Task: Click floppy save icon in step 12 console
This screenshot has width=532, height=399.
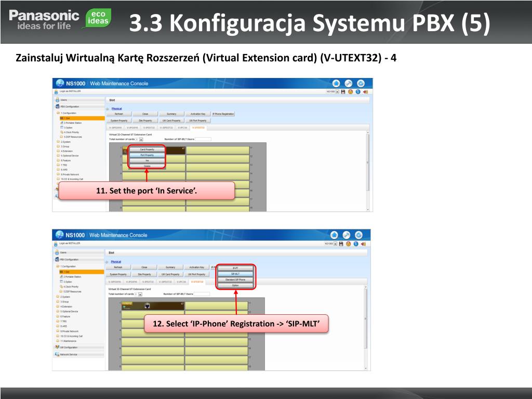Action: coord(341,244)
